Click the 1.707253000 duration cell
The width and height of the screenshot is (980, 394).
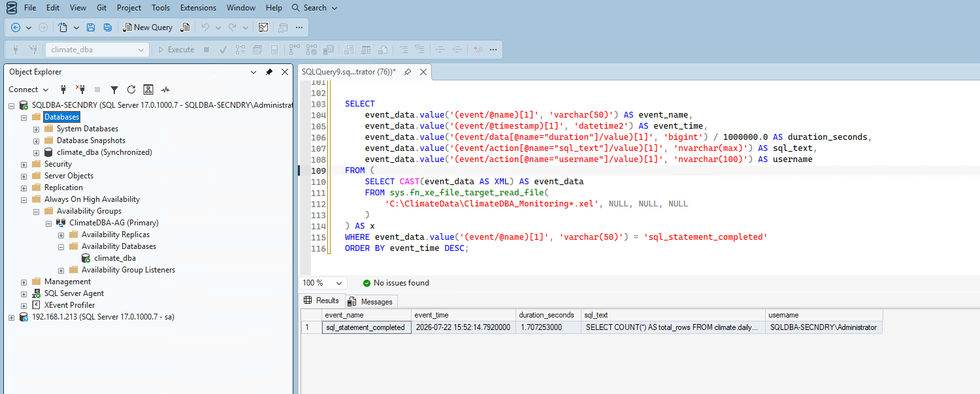click(x=548, y=327)
